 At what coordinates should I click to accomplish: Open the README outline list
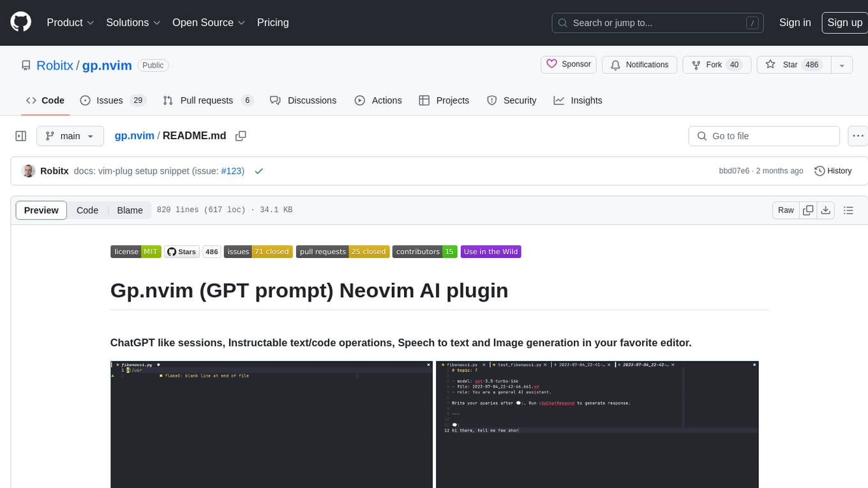pos(848,210)
